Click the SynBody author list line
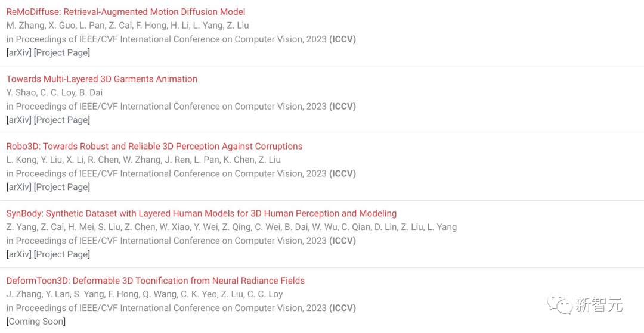The width and height of the screenshot is (644, 333). pos(231,227)
